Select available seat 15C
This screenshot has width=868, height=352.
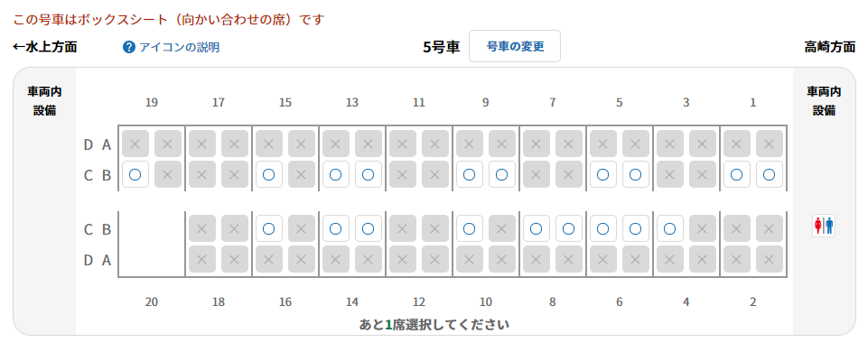[269, 175]
